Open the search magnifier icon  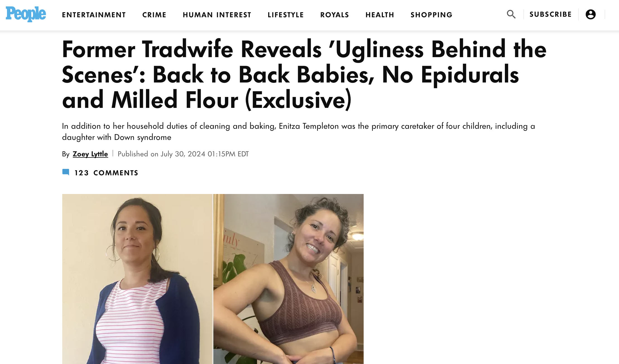click(511, 14)
